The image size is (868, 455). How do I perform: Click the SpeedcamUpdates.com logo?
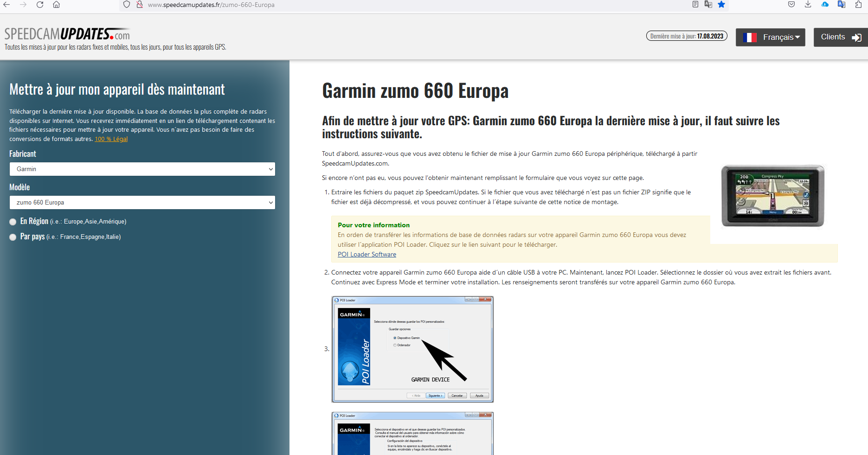(x=67, y=34)
